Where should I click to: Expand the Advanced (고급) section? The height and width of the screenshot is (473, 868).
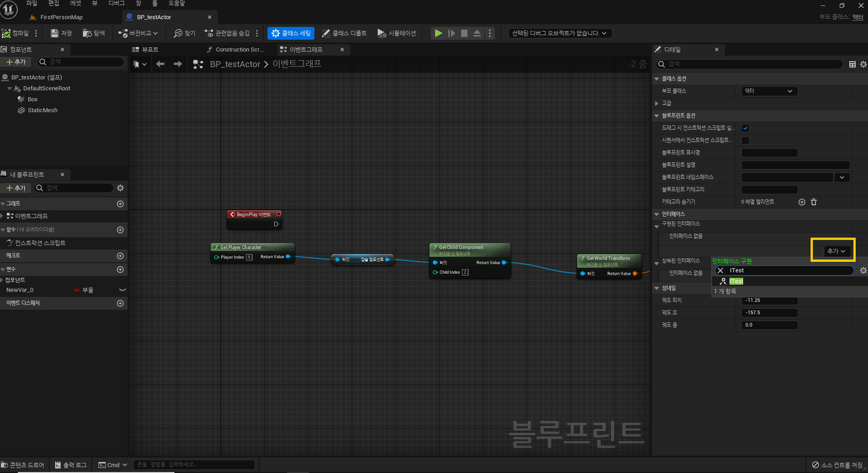657,104
